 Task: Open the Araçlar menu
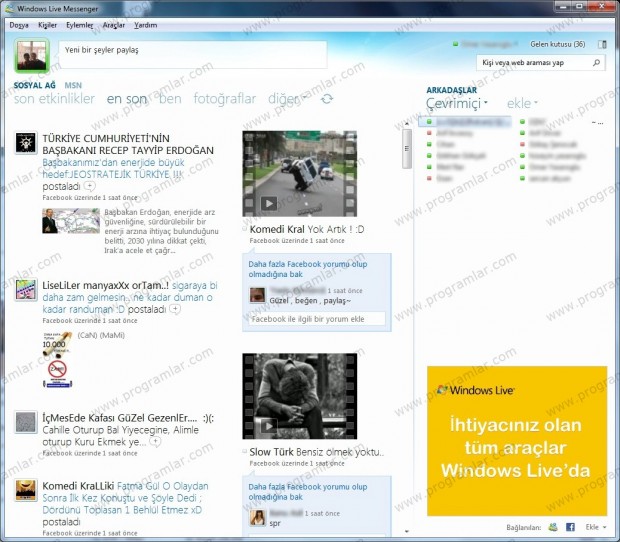coord(114,25)
